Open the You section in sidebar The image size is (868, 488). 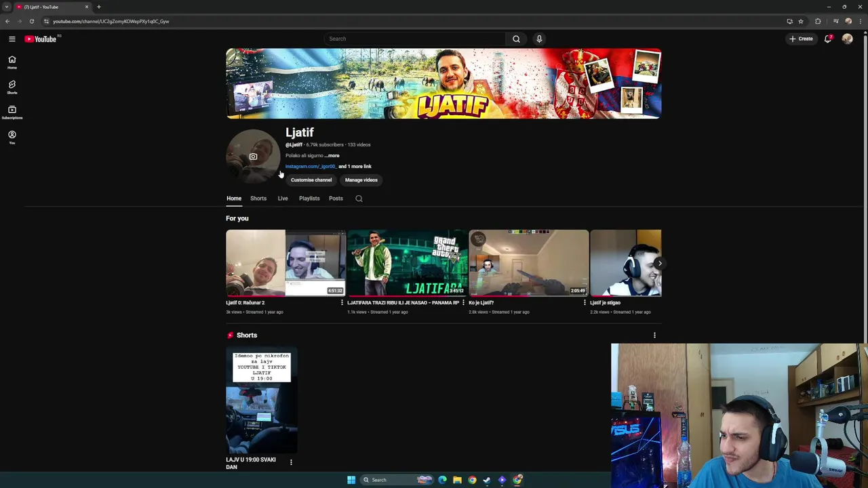[x=12, y=137]
